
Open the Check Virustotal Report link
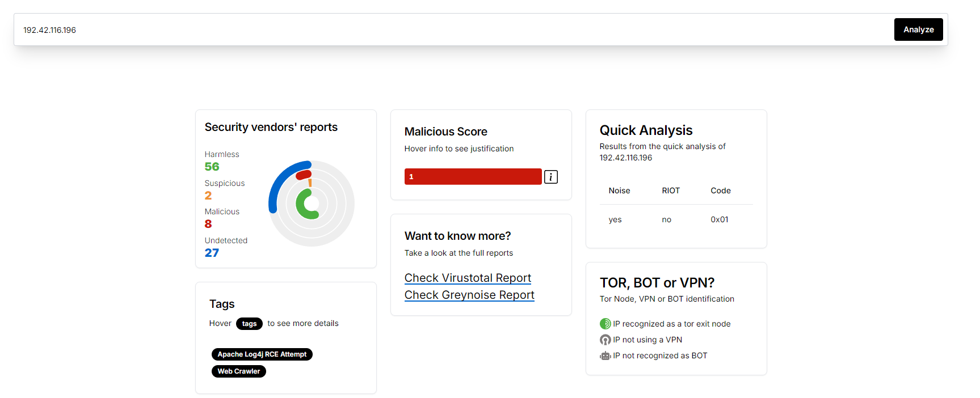pos(468,278)
